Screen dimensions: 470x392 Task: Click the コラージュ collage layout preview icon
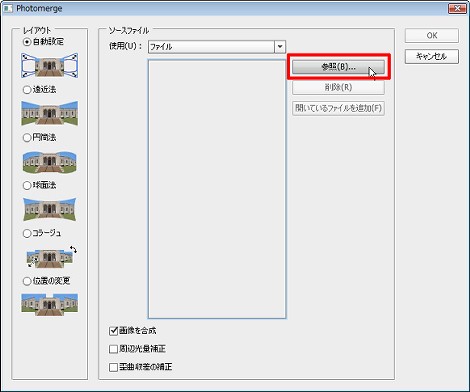pos(52,257)
